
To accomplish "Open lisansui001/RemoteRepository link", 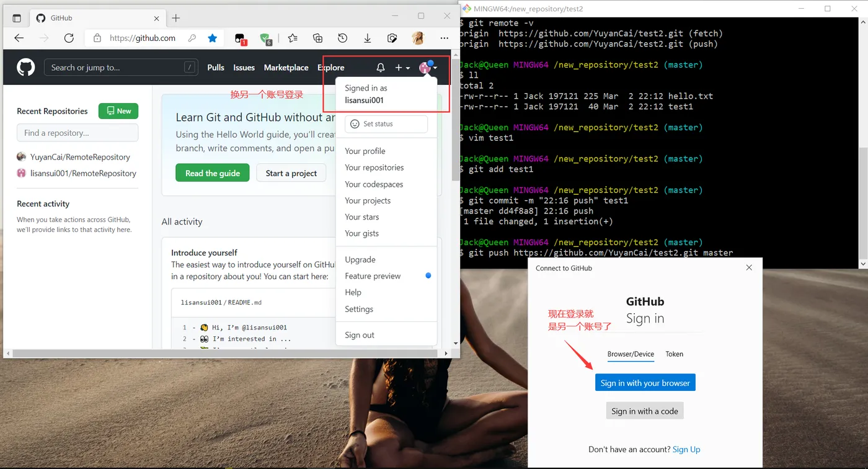I will 83,173.
